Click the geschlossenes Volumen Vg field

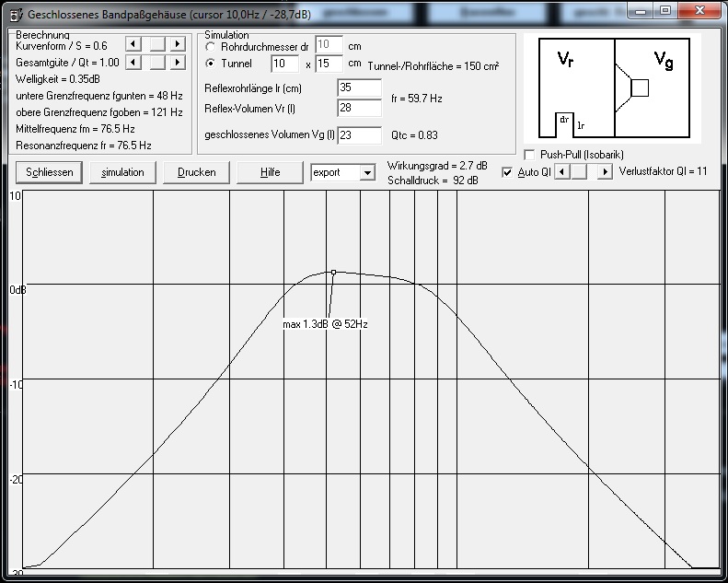pyautogui.click(x=359, y=135)
